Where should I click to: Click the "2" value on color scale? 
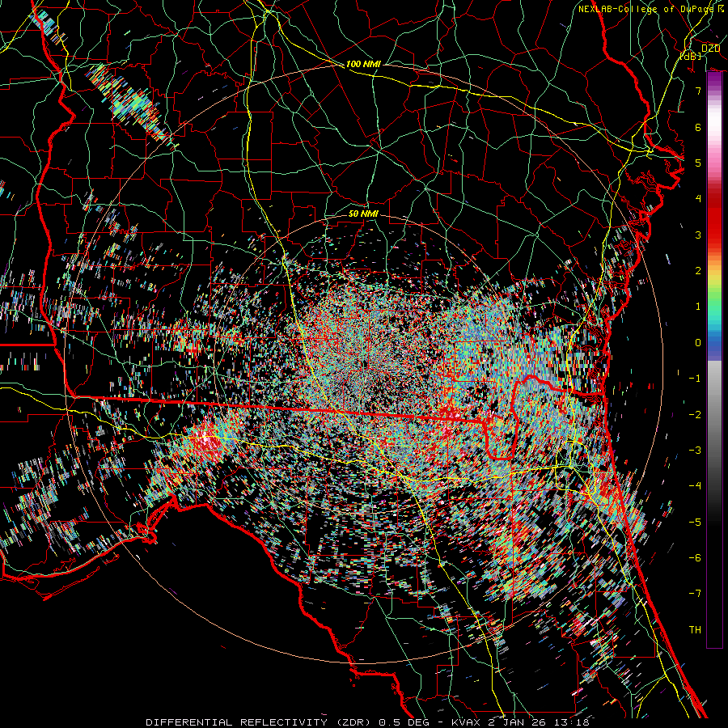[698, 271]
